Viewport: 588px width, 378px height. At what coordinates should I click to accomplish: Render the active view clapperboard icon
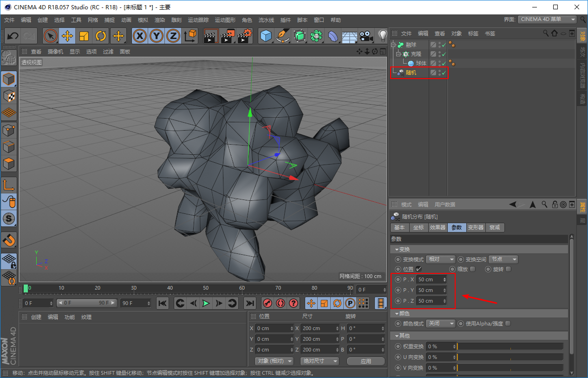tap(211, 36)
